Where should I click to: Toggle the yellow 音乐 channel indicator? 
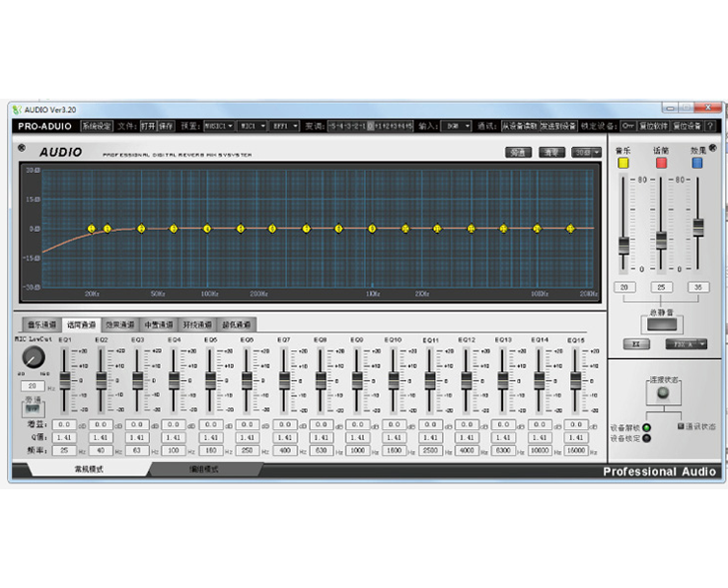pos(623,163)
